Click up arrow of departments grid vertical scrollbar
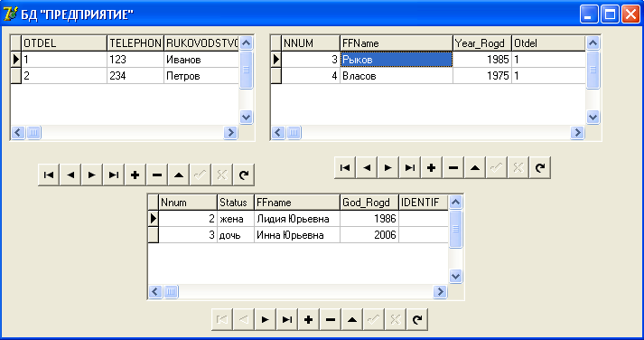The width and height of the screenshot is (644, 340). 246,42
